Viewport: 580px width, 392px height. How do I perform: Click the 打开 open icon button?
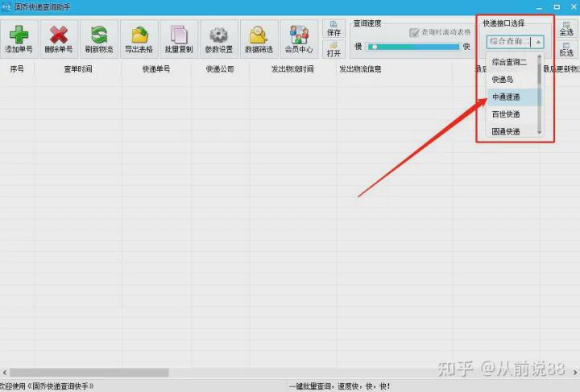(333, 50)
